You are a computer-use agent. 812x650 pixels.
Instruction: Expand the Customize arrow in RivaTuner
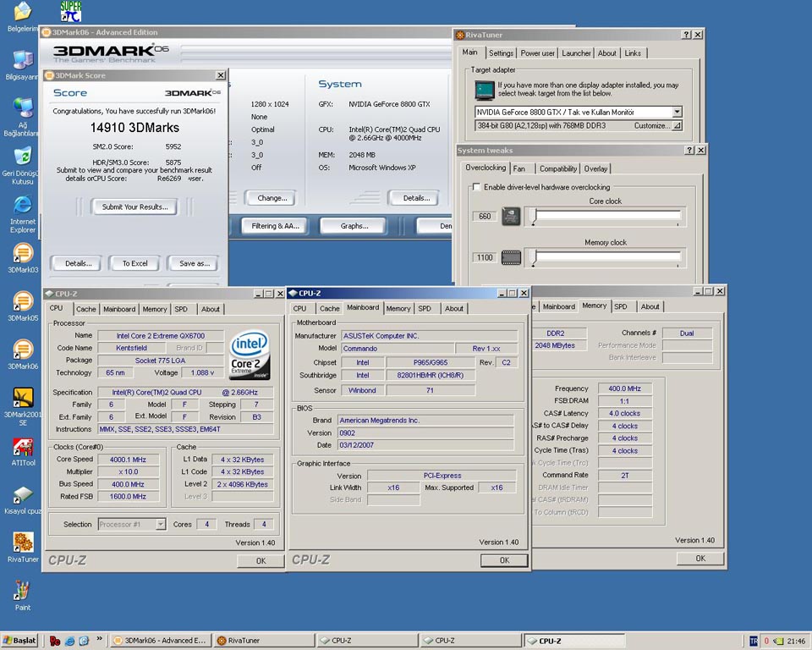677,125
